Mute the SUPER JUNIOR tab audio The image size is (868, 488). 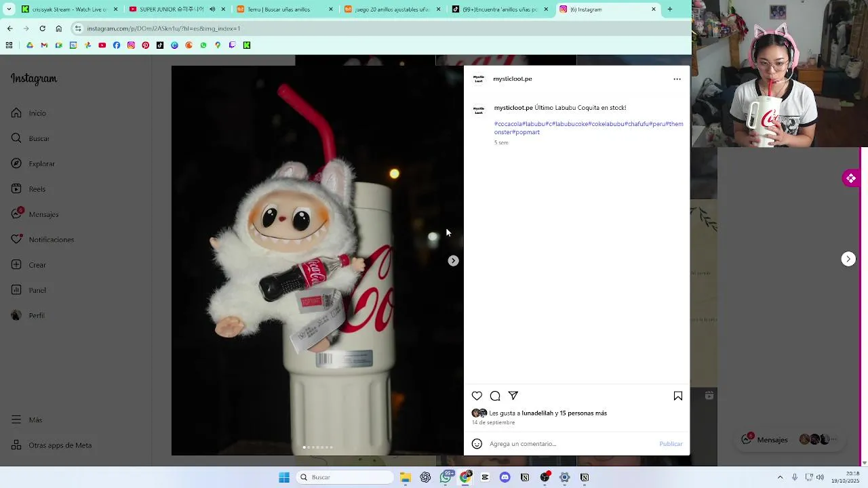[212, 9]
